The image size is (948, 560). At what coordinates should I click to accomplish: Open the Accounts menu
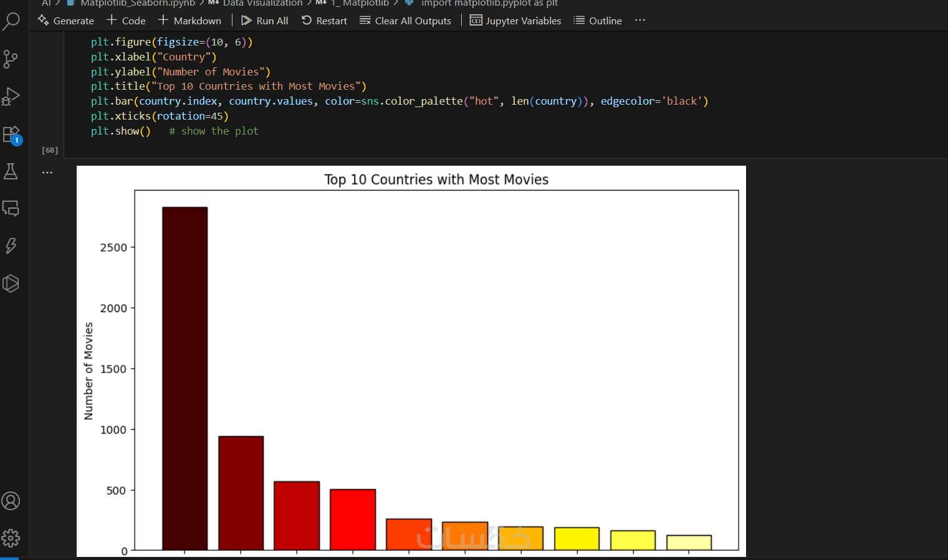pyautogui.click(x=11, y=501)
